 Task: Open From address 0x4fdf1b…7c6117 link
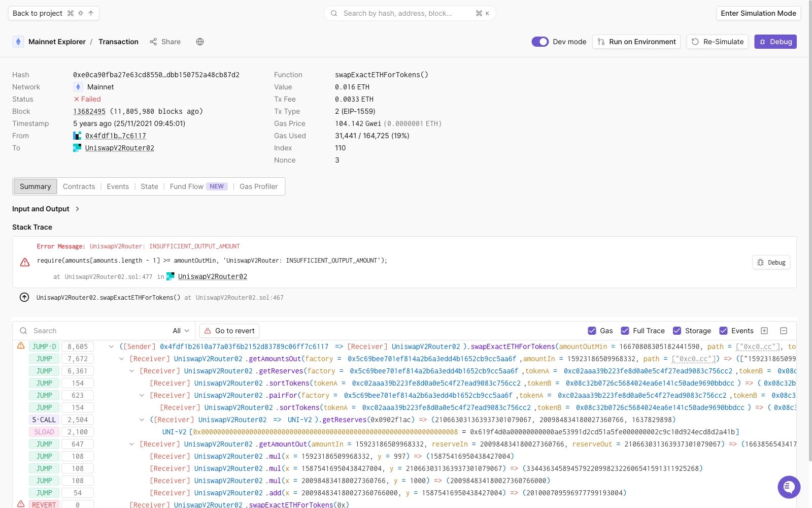point(116,136)
